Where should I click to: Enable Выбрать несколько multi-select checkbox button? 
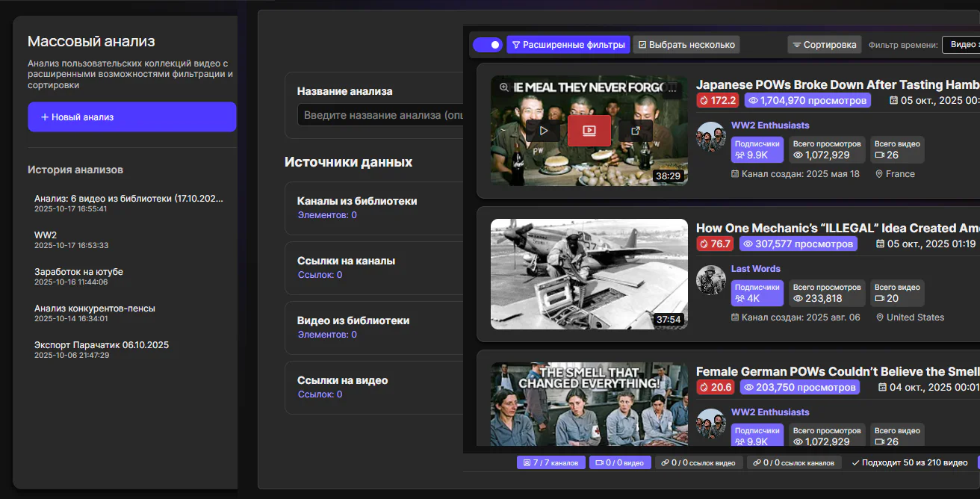pyautogui.click(x=686, y=45)
